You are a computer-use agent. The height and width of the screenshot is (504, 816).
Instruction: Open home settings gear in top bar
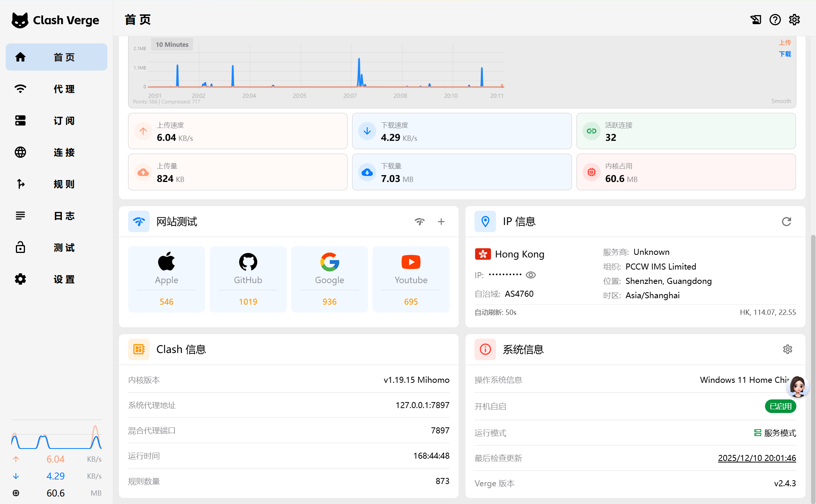pyautogui.click(x=794, y=20)
